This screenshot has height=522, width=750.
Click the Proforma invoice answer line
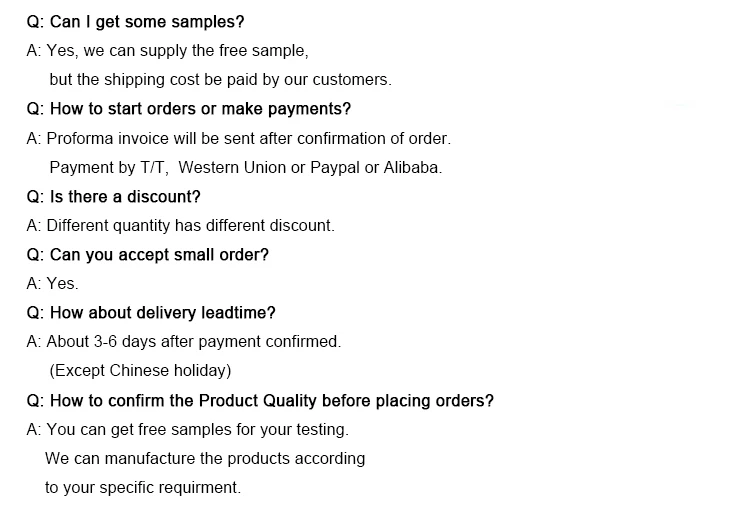[238, 138]
